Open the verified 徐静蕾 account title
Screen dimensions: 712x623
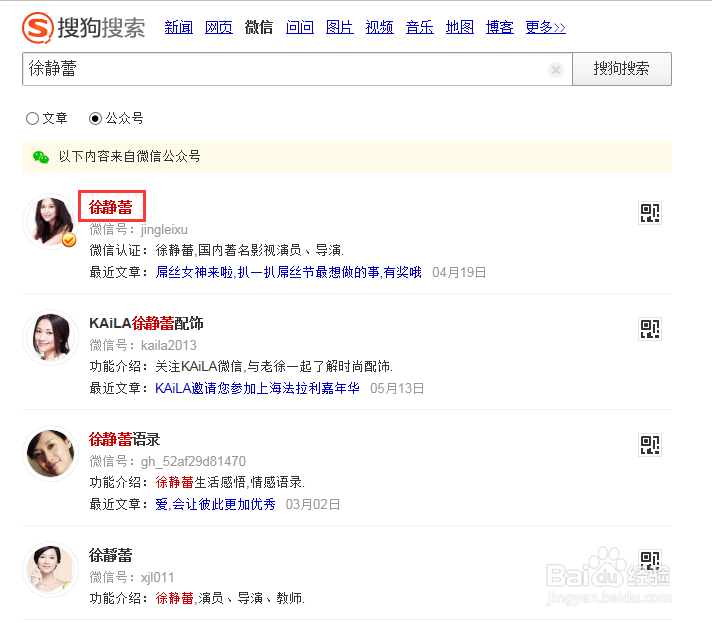[111, 207]
